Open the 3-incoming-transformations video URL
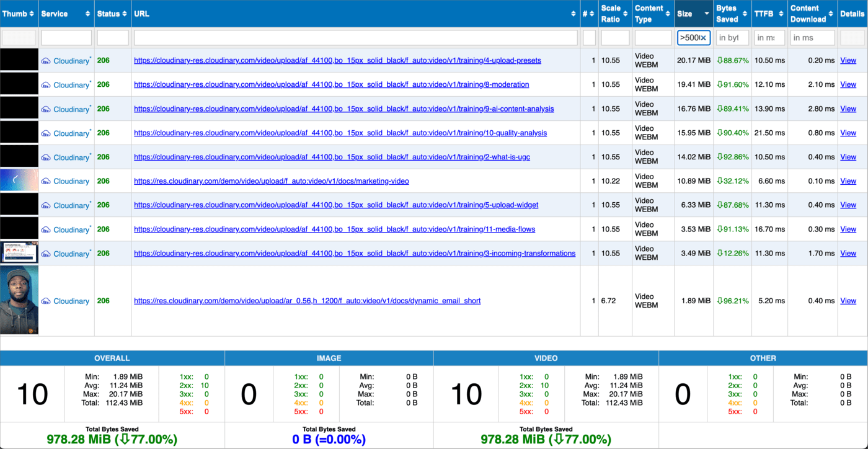Image resolution: width=868 pixels, height=449 pixels. 355,253
